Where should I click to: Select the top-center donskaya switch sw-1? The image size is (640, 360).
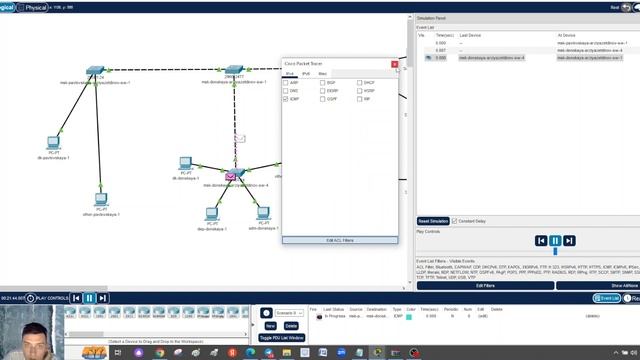coord(234,70)
